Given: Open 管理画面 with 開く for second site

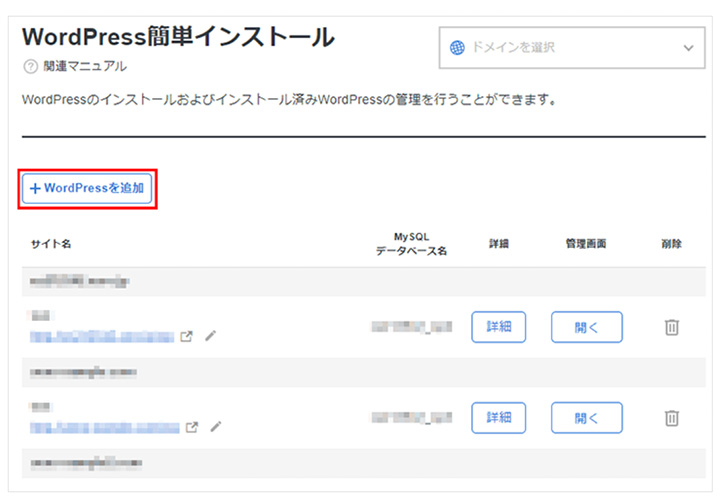Looking at the screenshot, I should pyautogui.click(x=587, y=418).
